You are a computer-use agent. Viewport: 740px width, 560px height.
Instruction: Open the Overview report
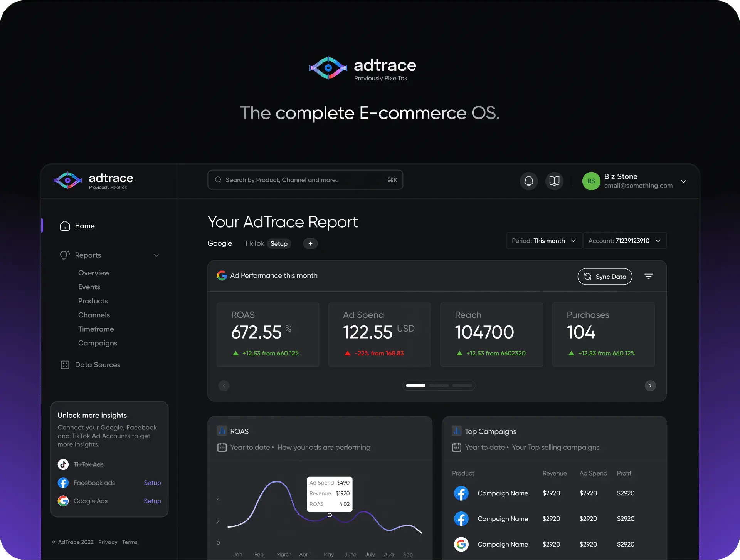tap(94, 273)
